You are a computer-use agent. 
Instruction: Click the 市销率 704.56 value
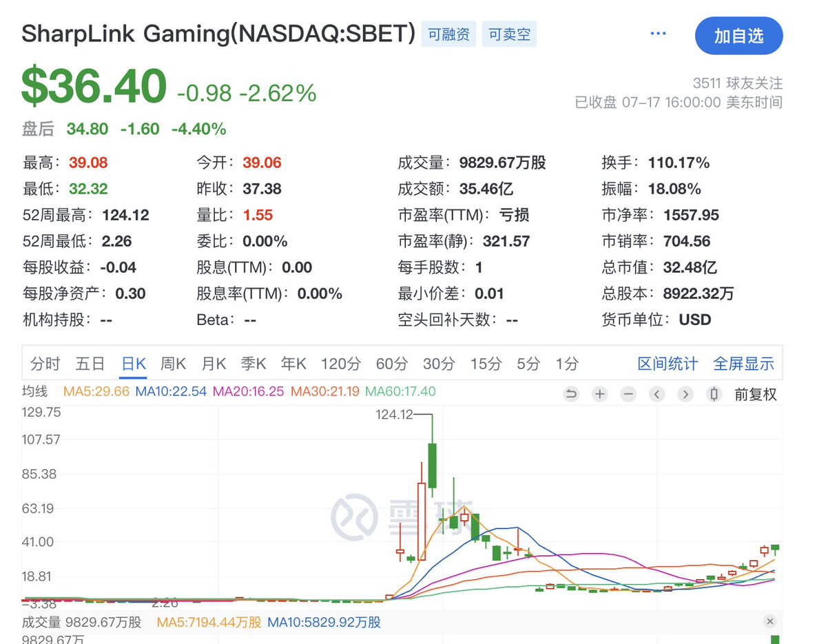coord(687,241)
